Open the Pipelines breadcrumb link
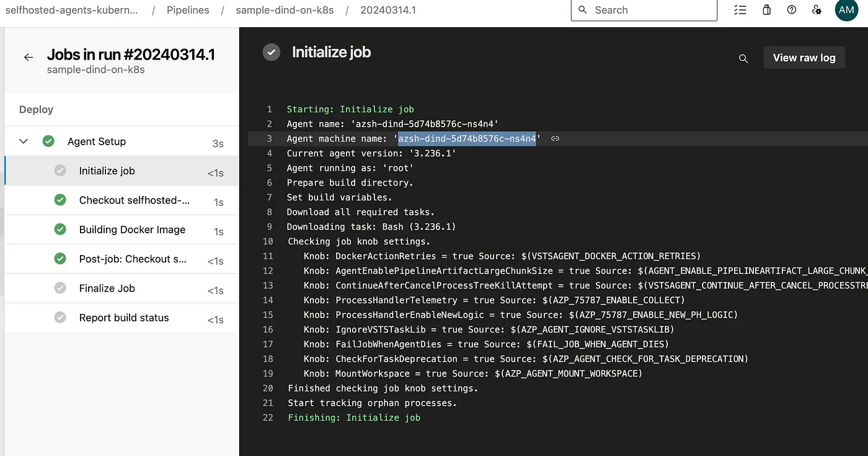The height and width of the screenshot is (456, 868). point(188,10)
